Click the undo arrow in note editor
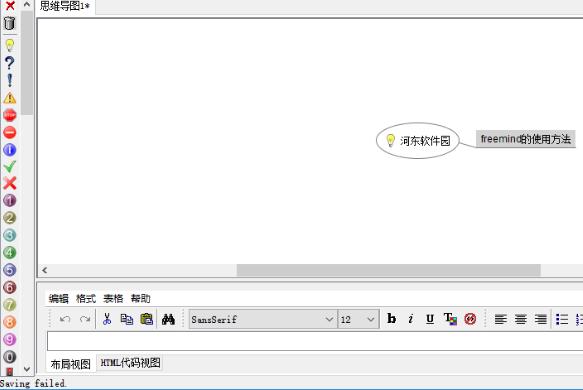The height and width of the screenshot is (390, 583). tap(65, 319)
